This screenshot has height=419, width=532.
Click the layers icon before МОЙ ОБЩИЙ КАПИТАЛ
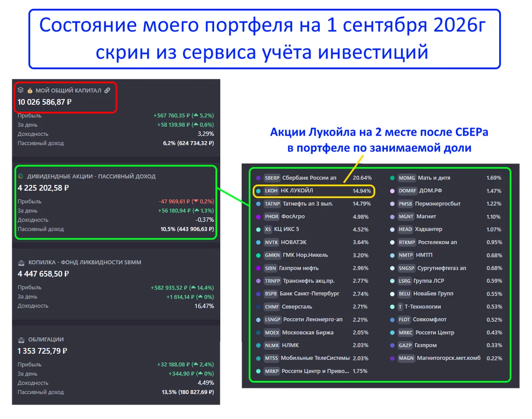[20, 90]
